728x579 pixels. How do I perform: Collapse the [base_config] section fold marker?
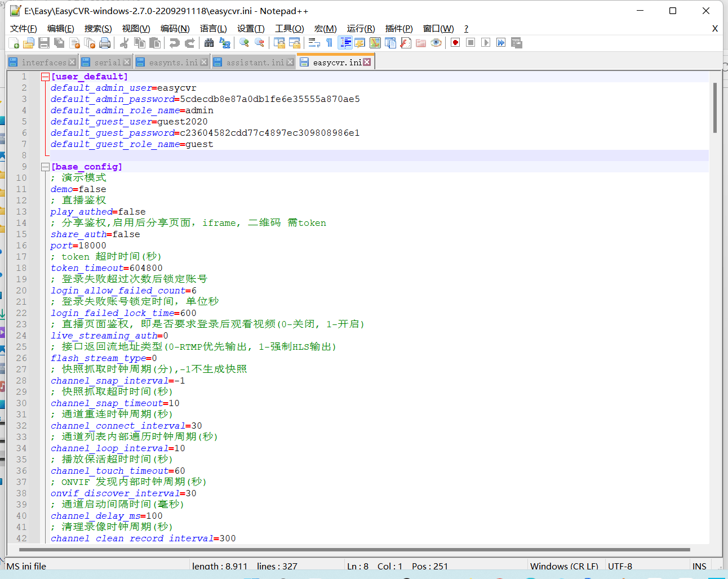click(x=45, y=167)
